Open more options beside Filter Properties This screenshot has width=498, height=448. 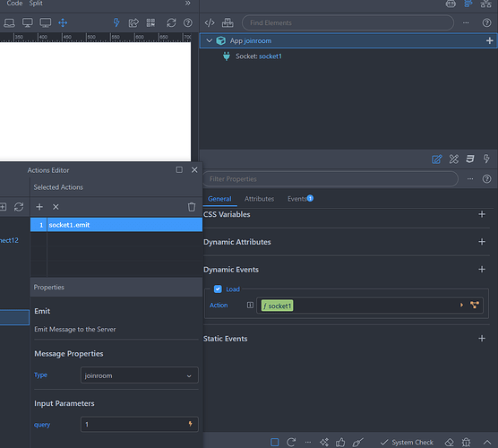point(470,179)
